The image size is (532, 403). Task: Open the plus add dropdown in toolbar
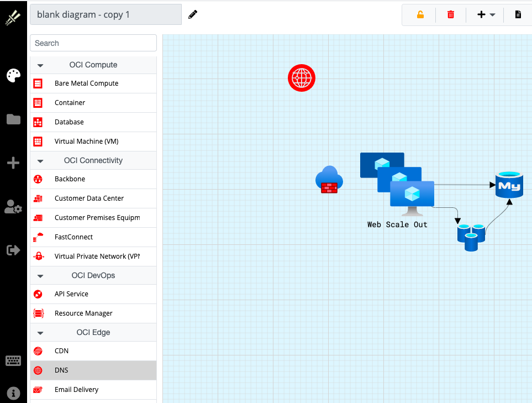486,14
